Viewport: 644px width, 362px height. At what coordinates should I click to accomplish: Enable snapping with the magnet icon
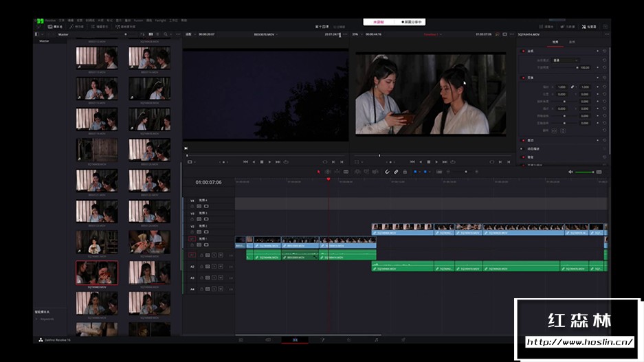click(x=387, y=172)
